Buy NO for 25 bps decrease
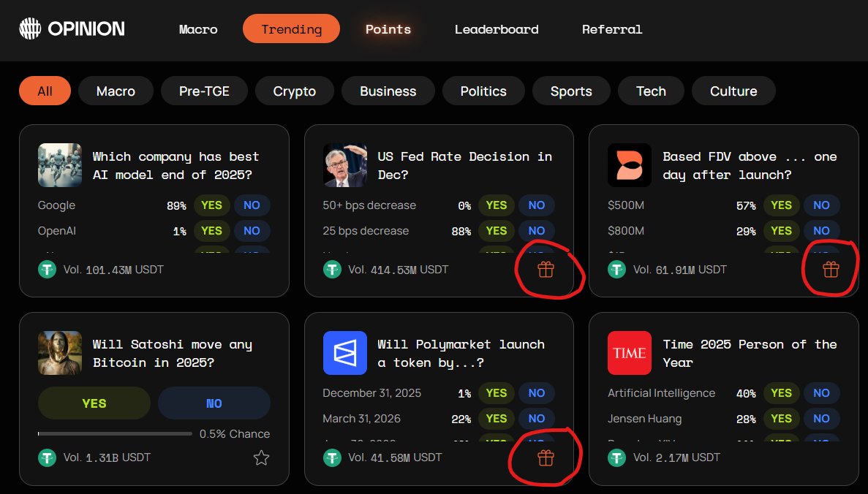Image resolution: width=868 pixels, height=494 pixels. click(x=537, y=231)
